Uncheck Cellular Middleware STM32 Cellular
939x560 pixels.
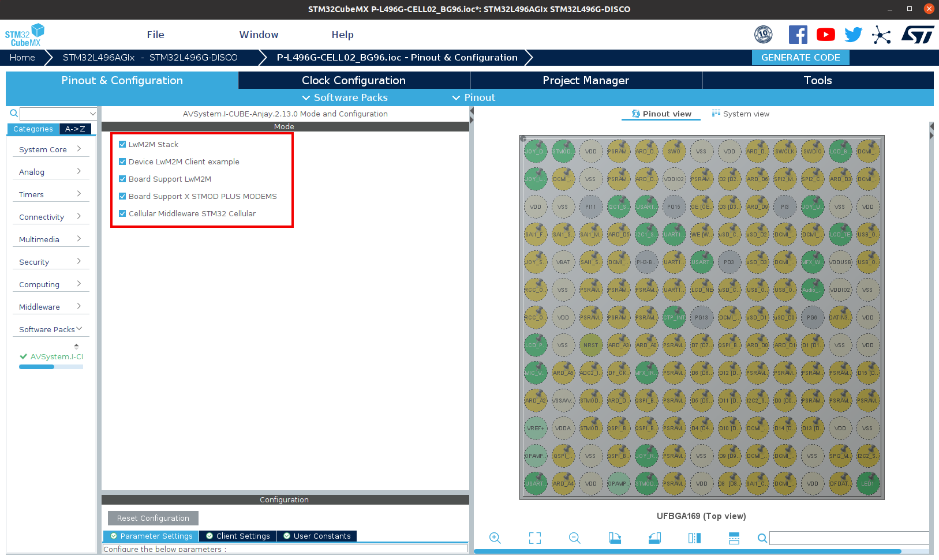point(122,213)
